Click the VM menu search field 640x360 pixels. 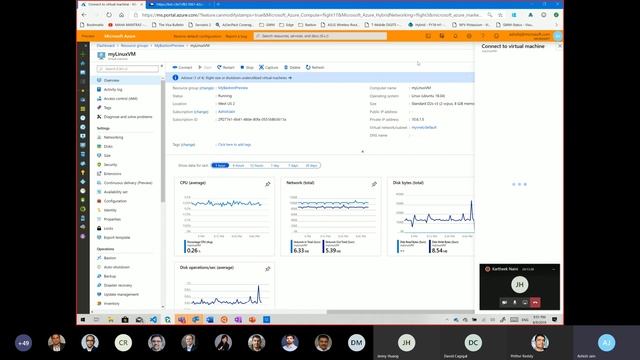(x=128, y=69)
